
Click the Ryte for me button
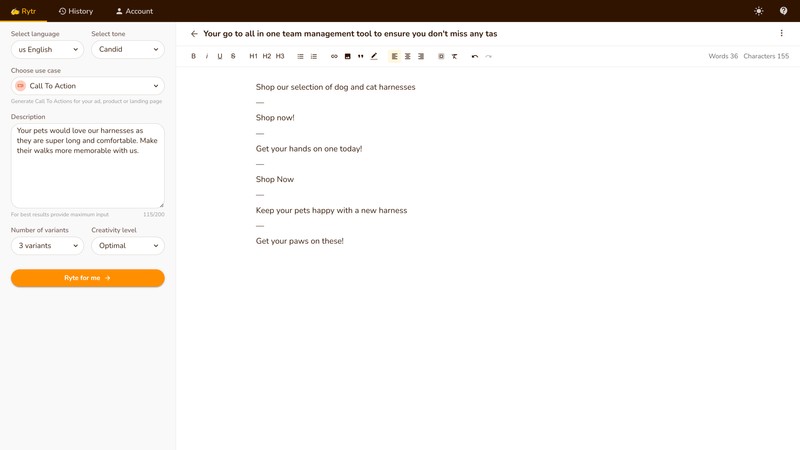point(88,278)
